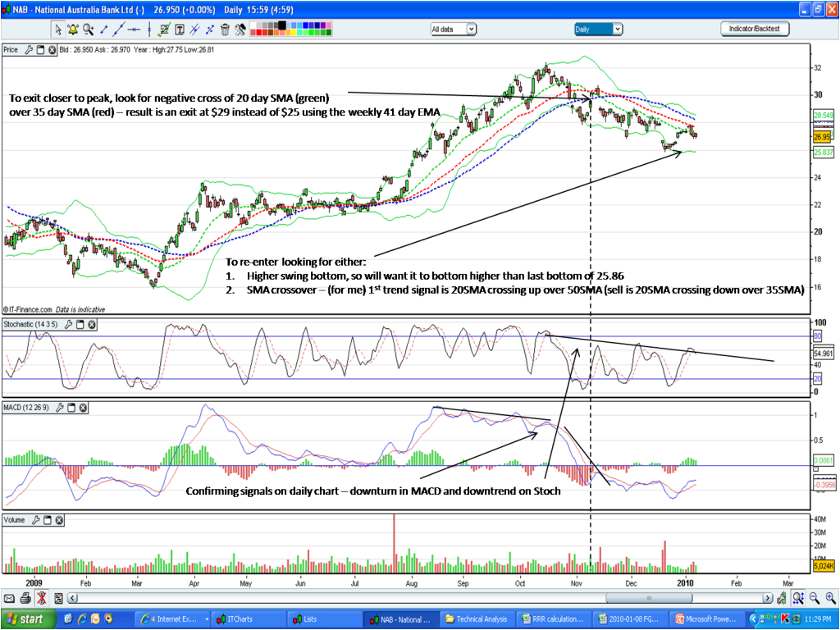
Task: Toggle the red X cursor-line icon
Action: point(42,598)
